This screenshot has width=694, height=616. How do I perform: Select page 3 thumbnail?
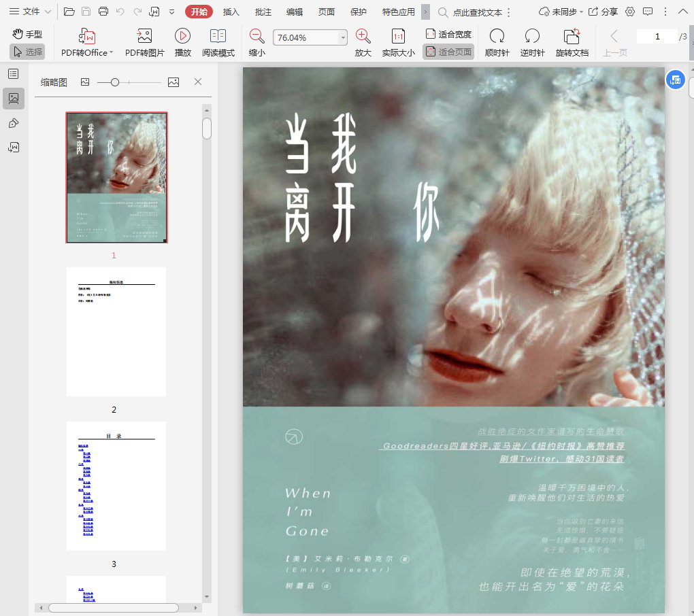pyautogui.click(x=116, y=486)
